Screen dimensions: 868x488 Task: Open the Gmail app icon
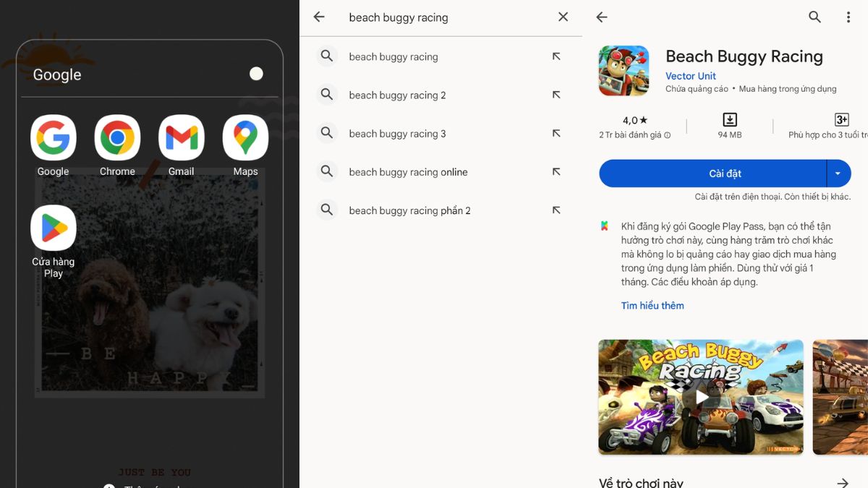(182, 137)
